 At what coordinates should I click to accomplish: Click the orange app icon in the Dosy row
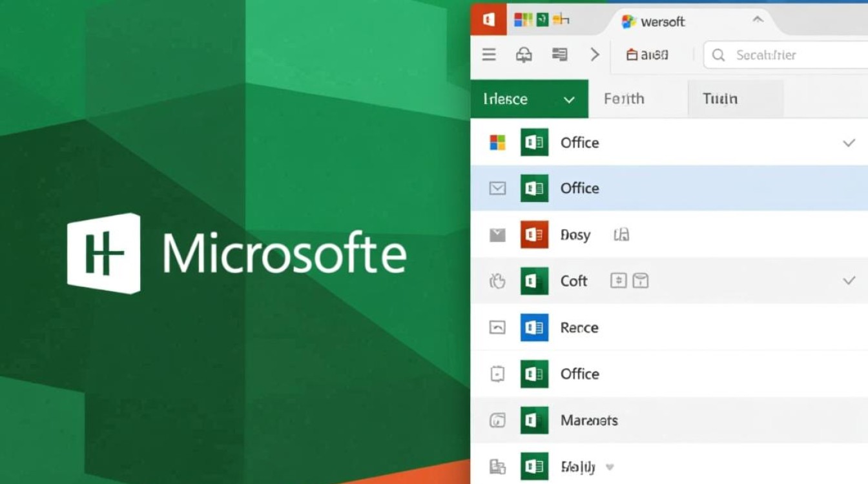tap(534, 235)
